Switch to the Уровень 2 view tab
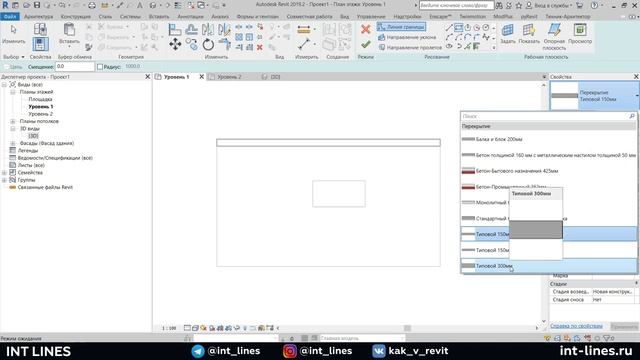 coord(229,77)
